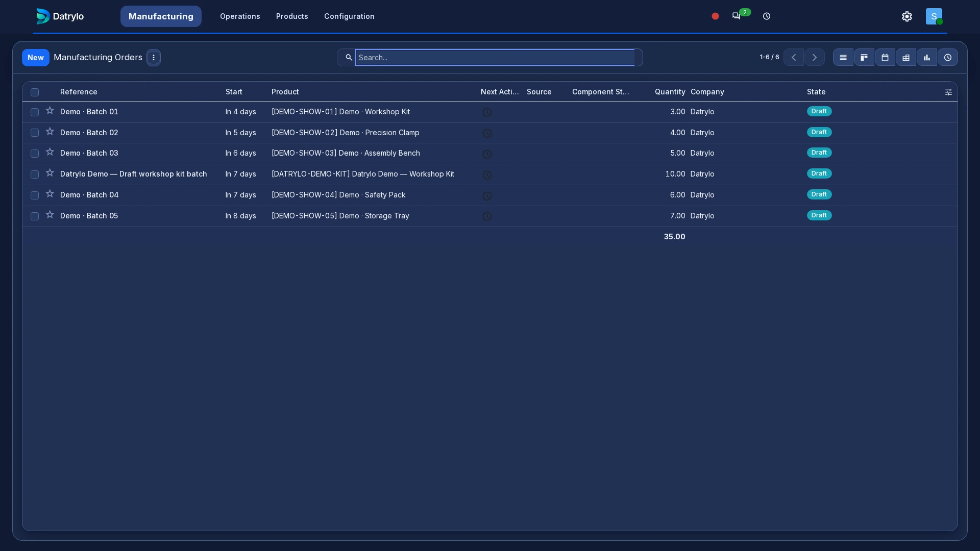Switch to pivot table view

906,58
